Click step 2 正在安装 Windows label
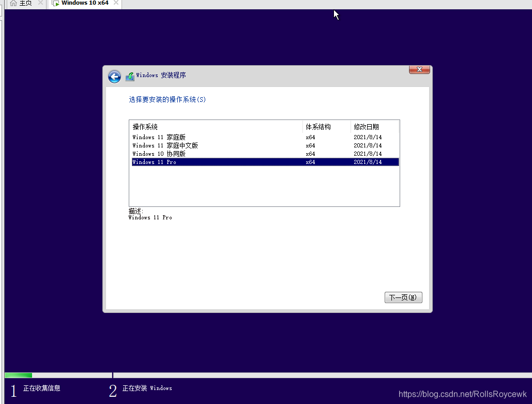 click(147, 388)
